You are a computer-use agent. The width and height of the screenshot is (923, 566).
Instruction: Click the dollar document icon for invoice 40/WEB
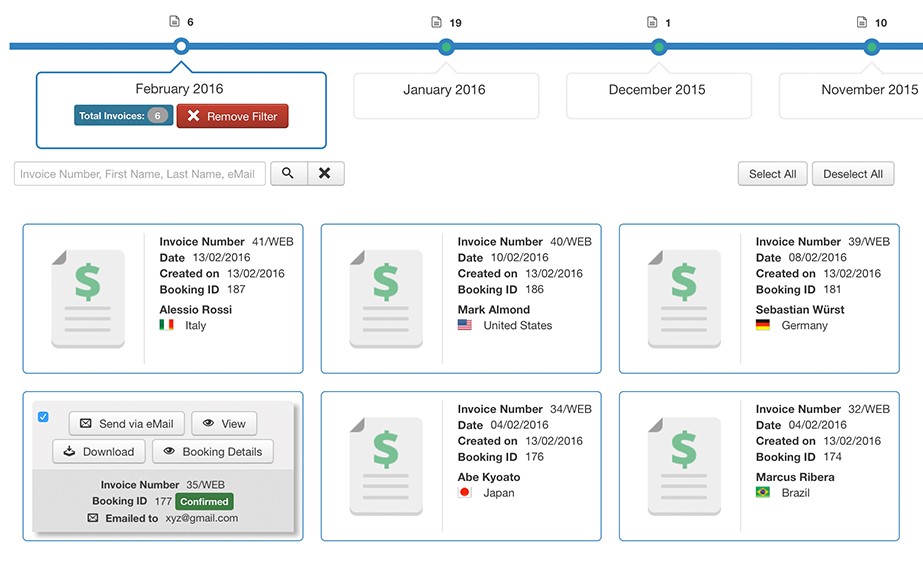point(386,298)
